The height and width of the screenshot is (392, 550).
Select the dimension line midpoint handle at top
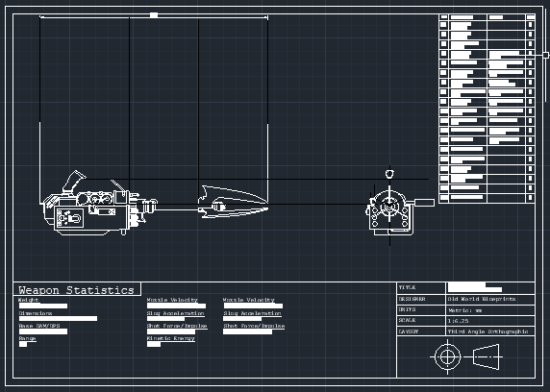154,15
